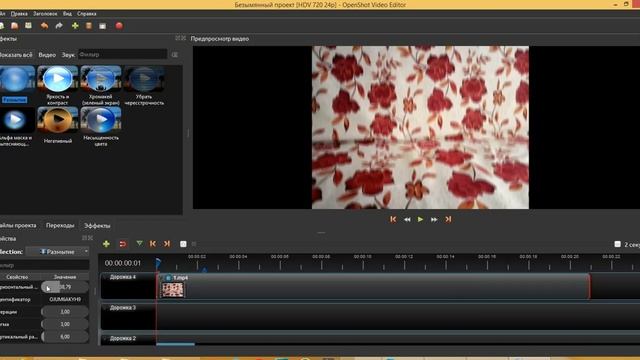This screenshot has width=640, height=360.
Task: Collapse the Дорожка 4 track
Action: pos(105,277)
